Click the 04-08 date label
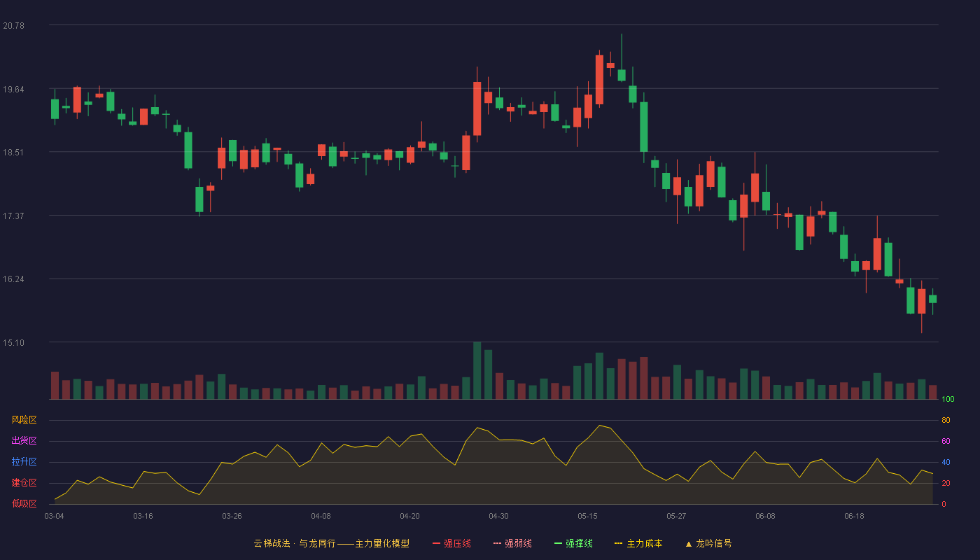Viewport: 980px width, 560px height. pyautogui.click(x=321, y=516)
